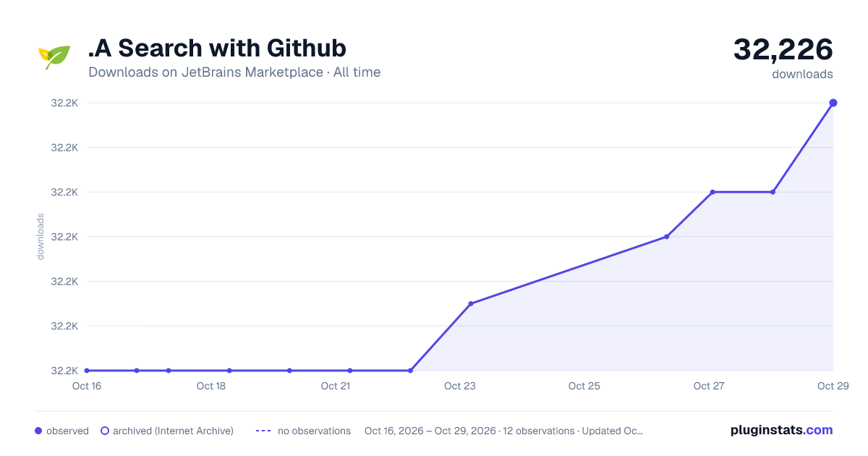Click the Oct 21 axis label
This screenshot has height=456, width=868.
tap(336, 386)
